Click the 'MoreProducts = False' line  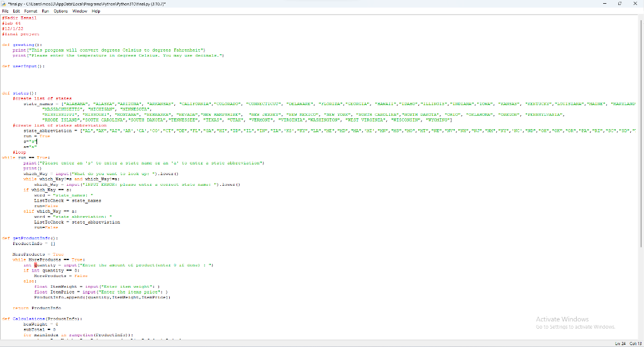pos(61,276)
